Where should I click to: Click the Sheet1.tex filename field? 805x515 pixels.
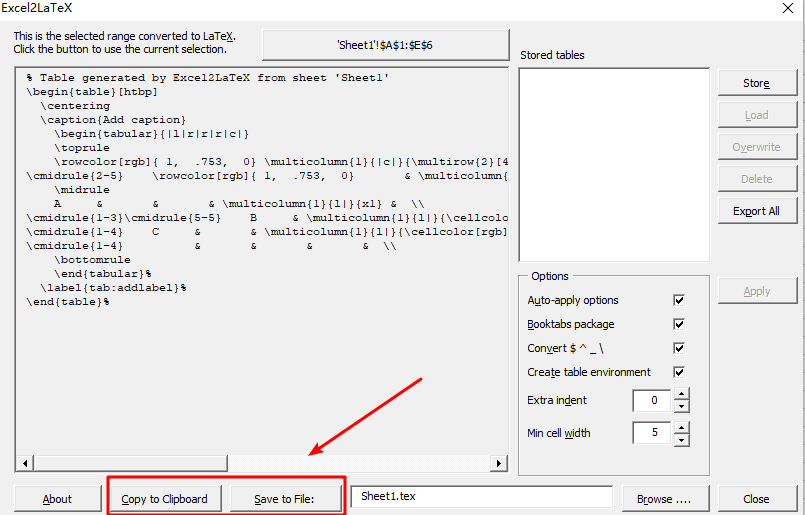click(482, 497)
